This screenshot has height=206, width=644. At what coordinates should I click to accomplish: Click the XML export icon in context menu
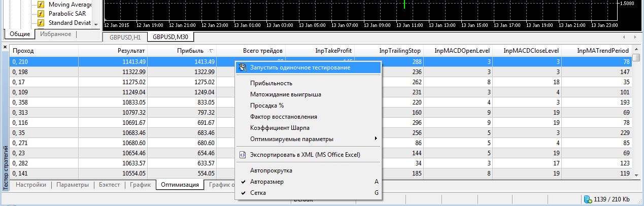pos(243,154)
